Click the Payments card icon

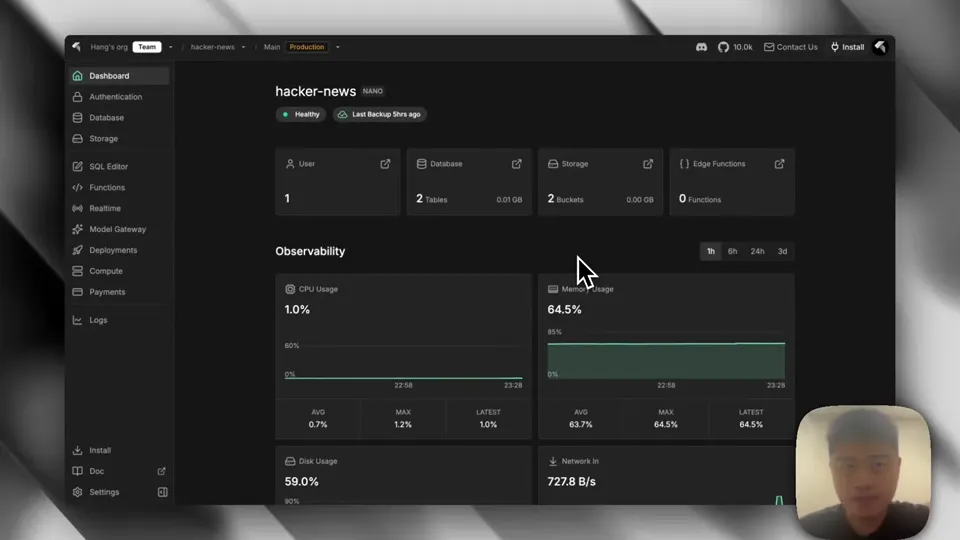77,292
